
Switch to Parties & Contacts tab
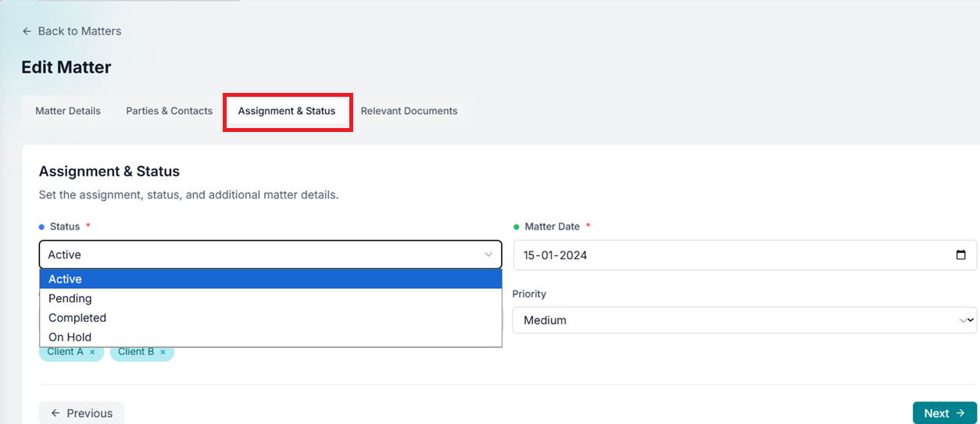[170, 111]
